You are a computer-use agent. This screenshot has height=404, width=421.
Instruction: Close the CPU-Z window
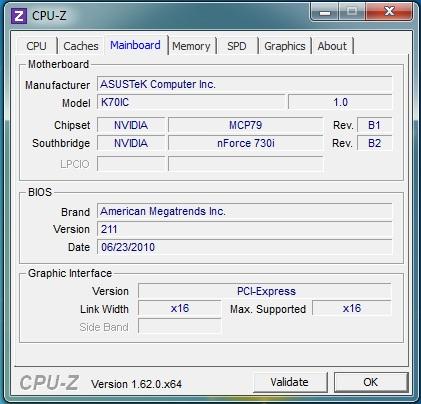(x=389, y=12)
